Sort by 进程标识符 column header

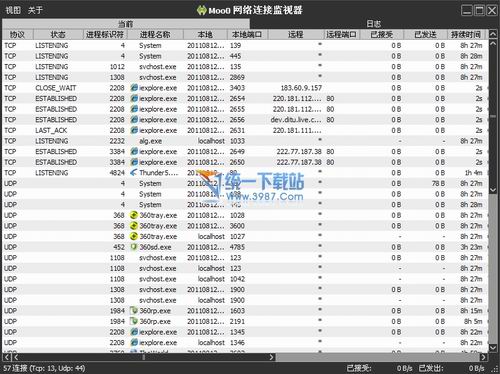(x=105, y=34)
